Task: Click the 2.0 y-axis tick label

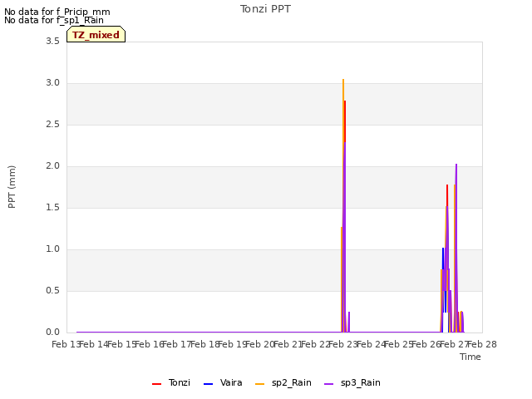Action: point(52,166)
